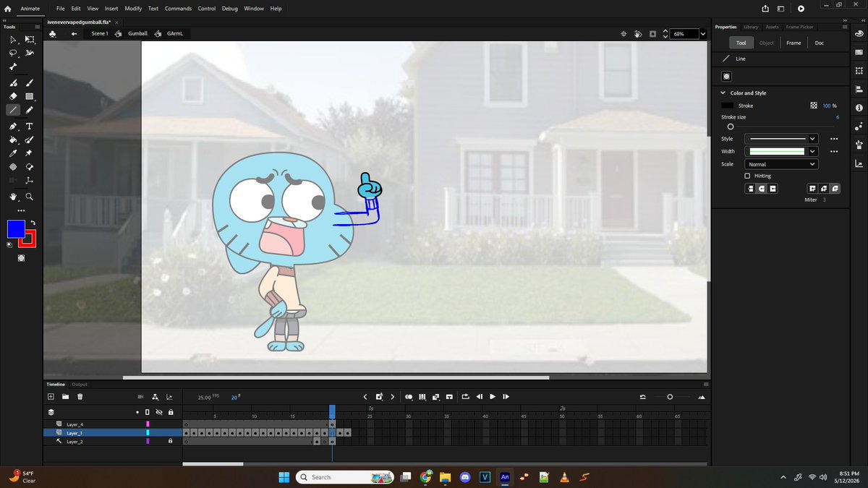Screen dimensions: 868x488
Task: Delete the selected layer with trash icon
Action: (x=80, y=396)
